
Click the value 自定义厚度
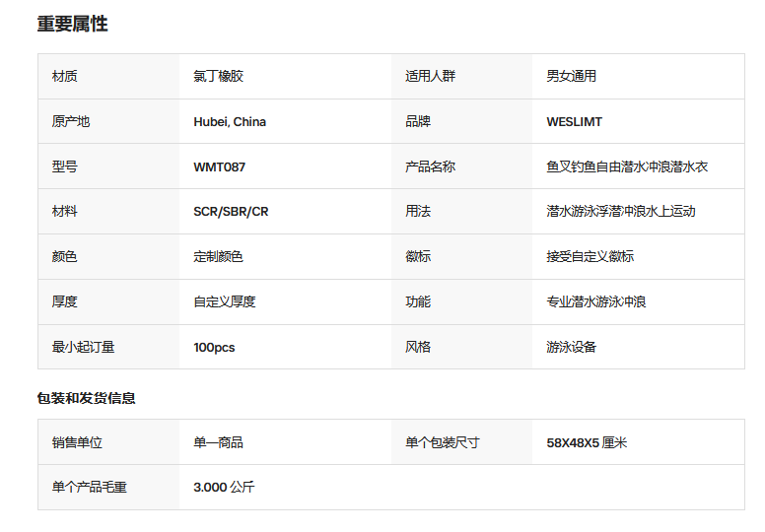(x=225, y=301)
